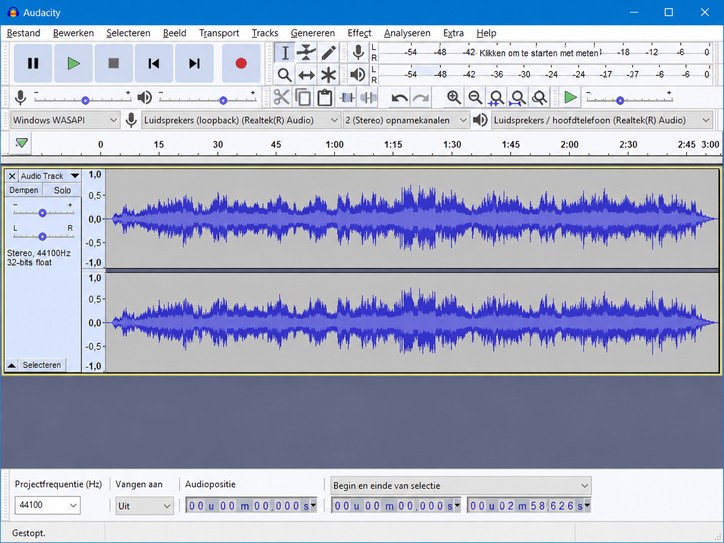
Task: Start playback with the green Play button
Action: pos(73,63)
